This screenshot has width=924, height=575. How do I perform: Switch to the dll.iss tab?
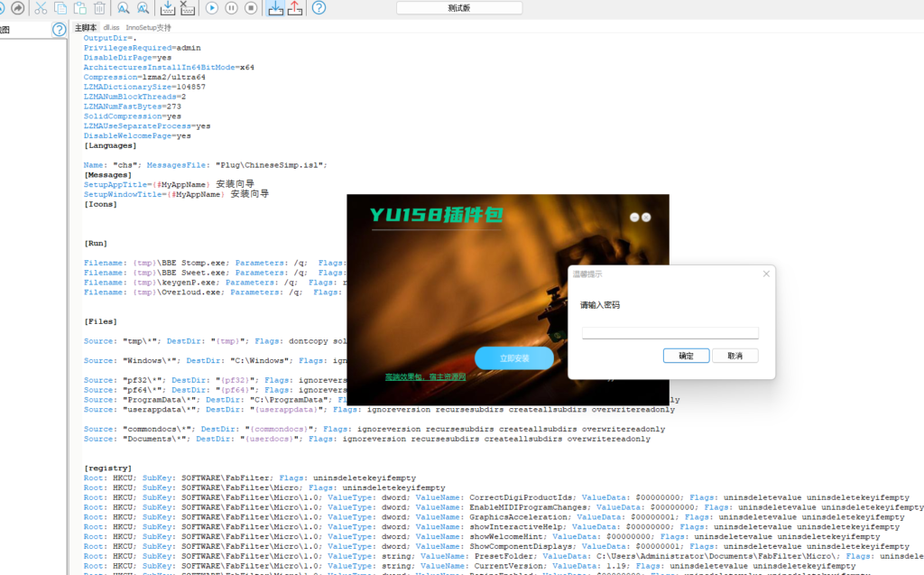pyautogui.click(x=111, y=28)
